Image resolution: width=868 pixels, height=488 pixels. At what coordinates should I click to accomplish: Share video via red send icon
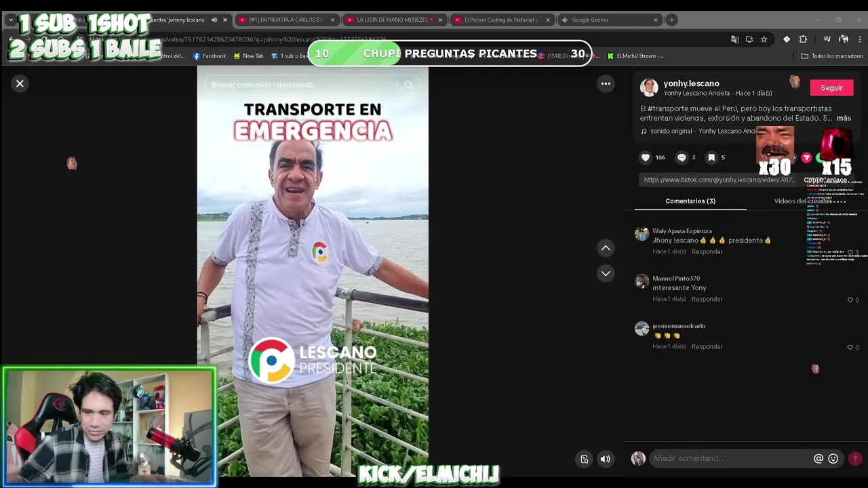pyautogui.click(x=806, y=157)
